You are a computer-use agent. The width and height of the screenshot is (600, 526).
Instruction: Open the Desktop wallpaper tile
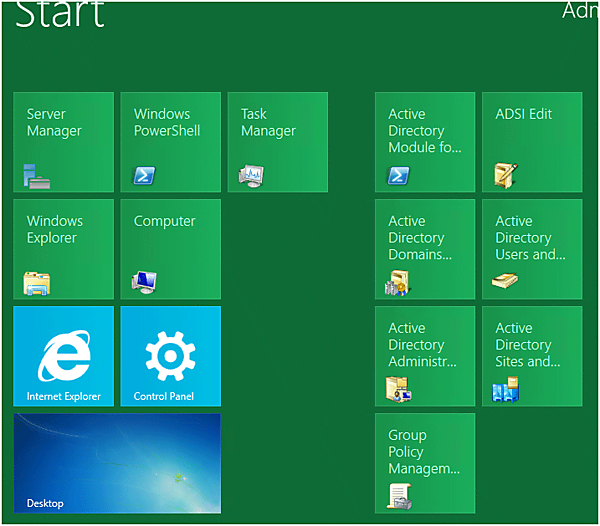click(x=117, y=463)
